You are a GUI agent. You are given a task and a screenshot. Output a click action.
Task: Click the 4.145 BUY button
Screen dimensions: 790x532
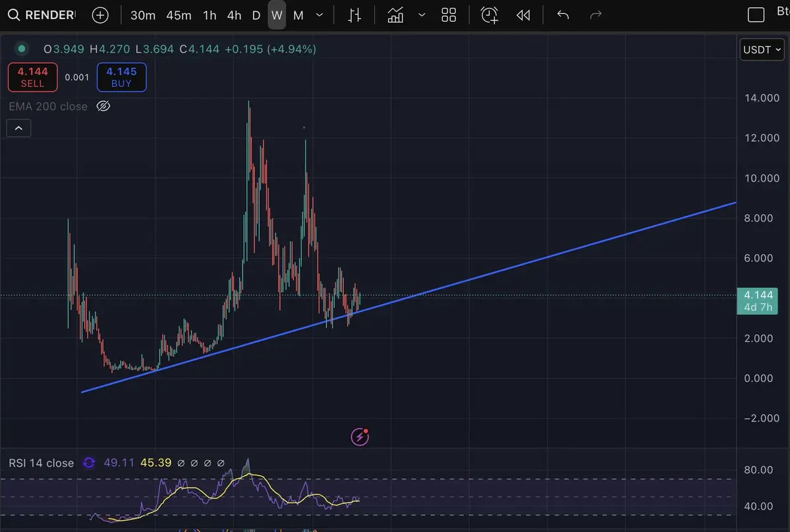[121, 77]
